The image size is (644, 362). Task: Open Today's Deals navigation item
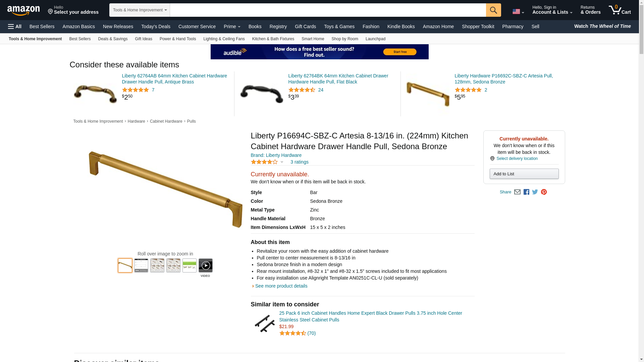pos(156,26)
